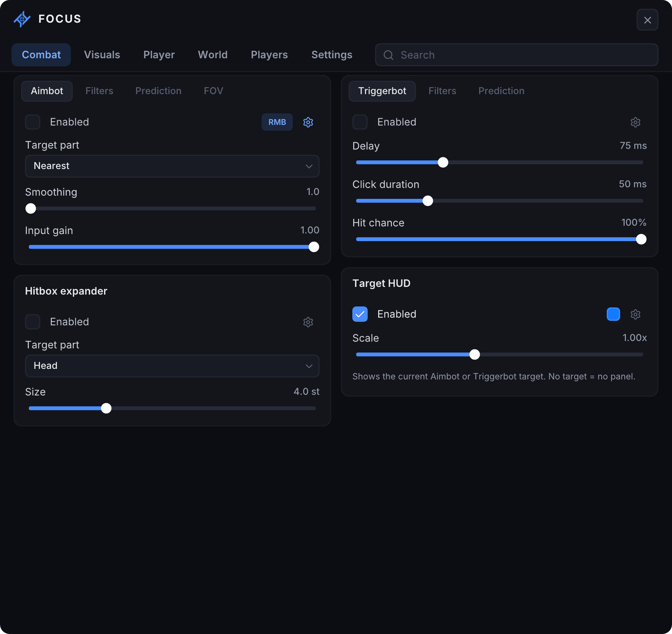Click the Hitbox Size slider handle
672x634 pixels.
[x=106, y=408]
